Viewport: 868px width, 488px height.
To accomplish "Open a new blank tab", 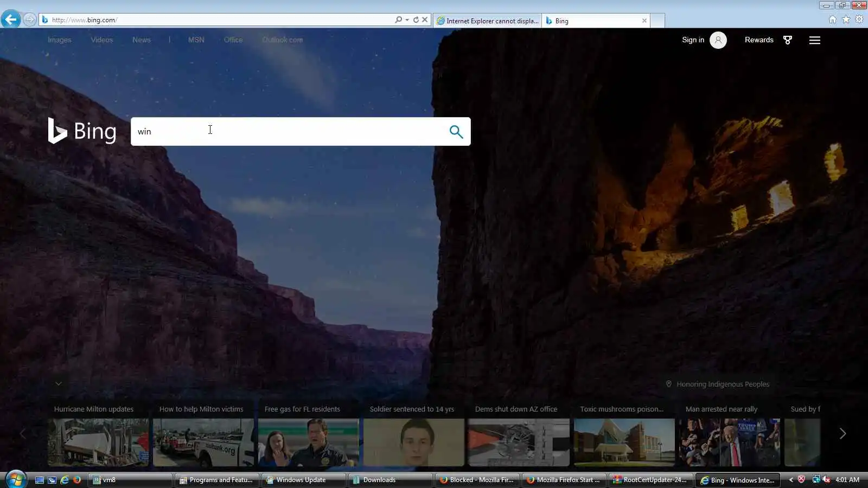I will pos(658,21).
